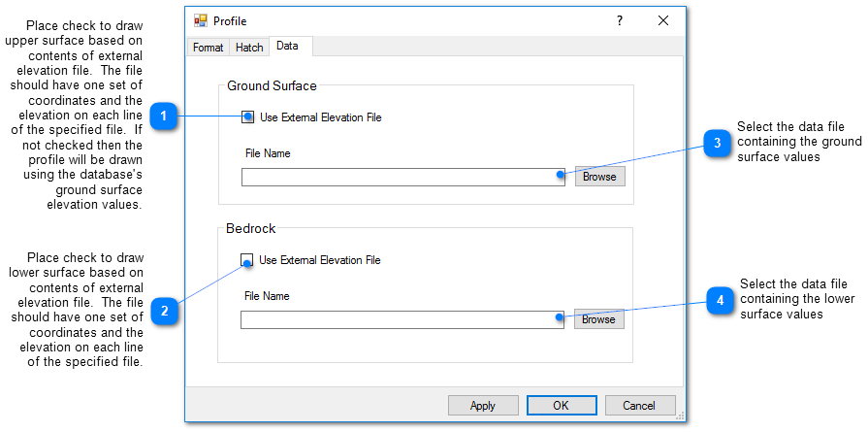Switch to the Format tab
The width and height of the screenshot is (868, 432).
(208, 48)
